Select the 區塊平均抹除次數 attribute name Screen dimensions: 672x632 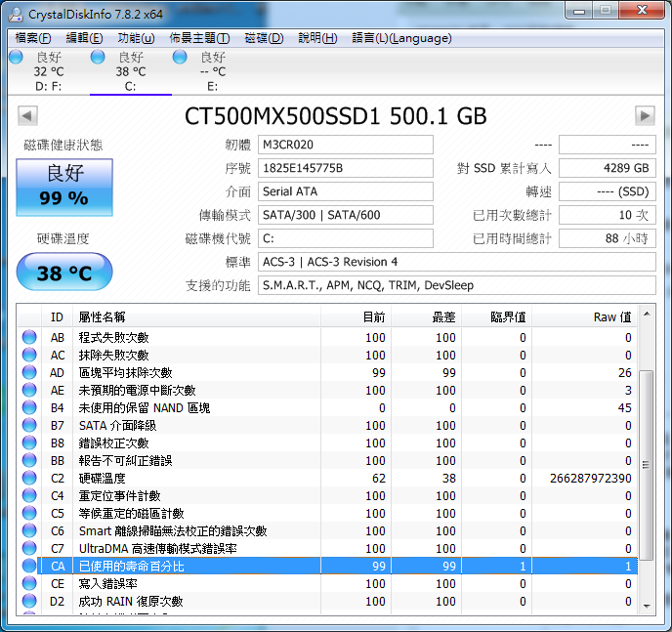point(126,373)
